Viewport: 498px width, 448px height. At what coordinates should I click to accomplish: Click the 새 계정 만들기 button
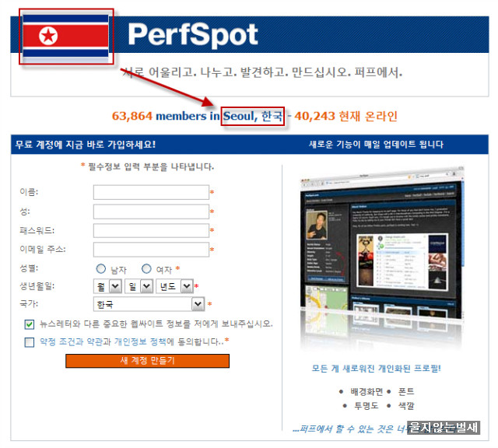click(x=147, y=361)
